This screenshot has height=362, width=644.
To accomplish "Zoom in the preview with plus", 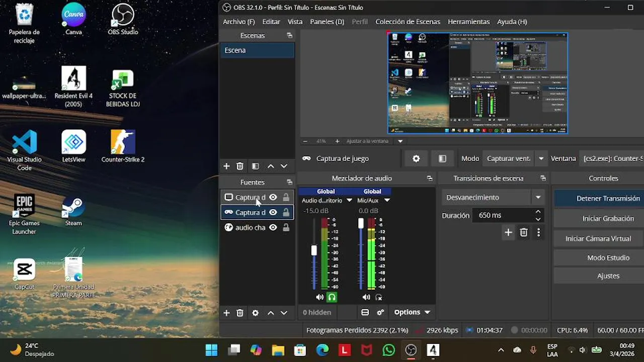I will click(x=337, y=141).
